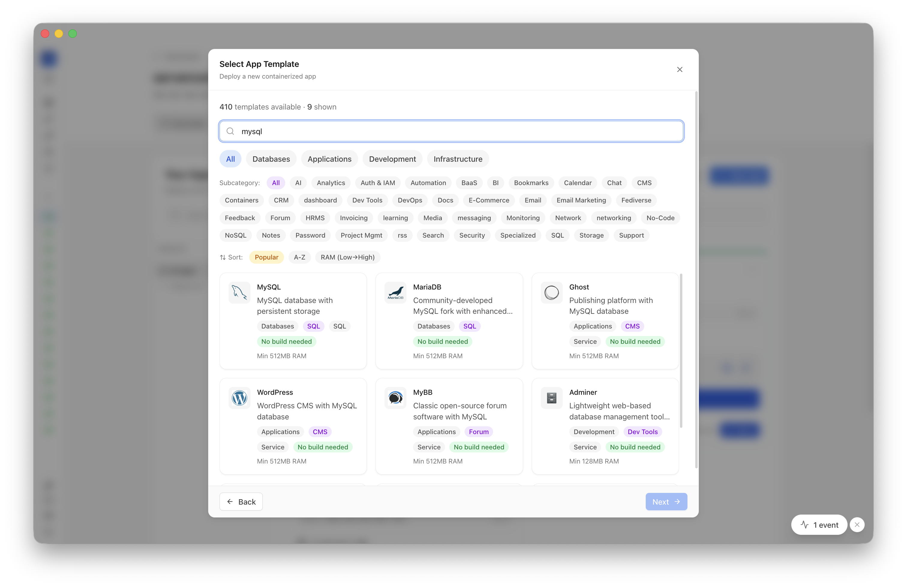Screen dimensions: 907x588
Task: Filter by the subcategory SQL chip
Action: pos(557,235)
